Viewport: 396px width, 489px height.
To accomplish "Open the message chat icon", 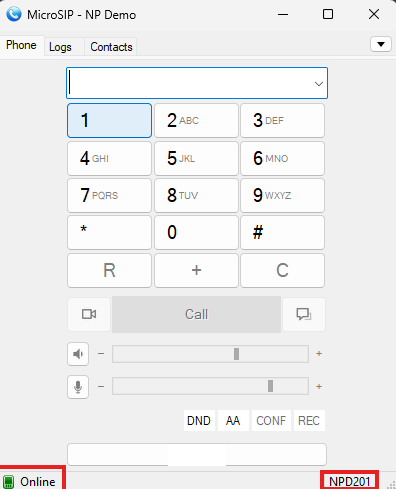I will [304, 314].
